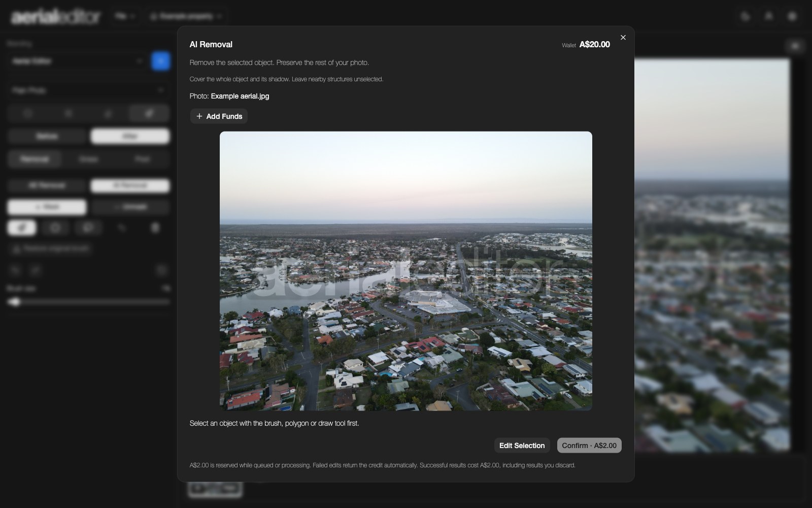Select the brush tool icon below the Mask button
Image resolution: width=812 pixels, height=508 pixels.
(x=22, y=228)
